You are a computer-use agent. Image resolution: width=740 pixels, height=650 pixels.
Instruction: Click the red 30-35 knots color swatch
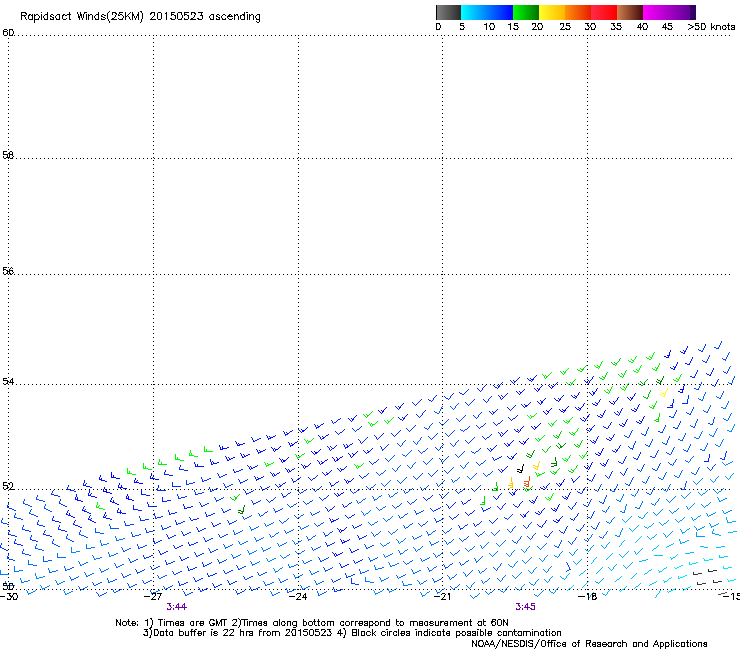[604, 12]
